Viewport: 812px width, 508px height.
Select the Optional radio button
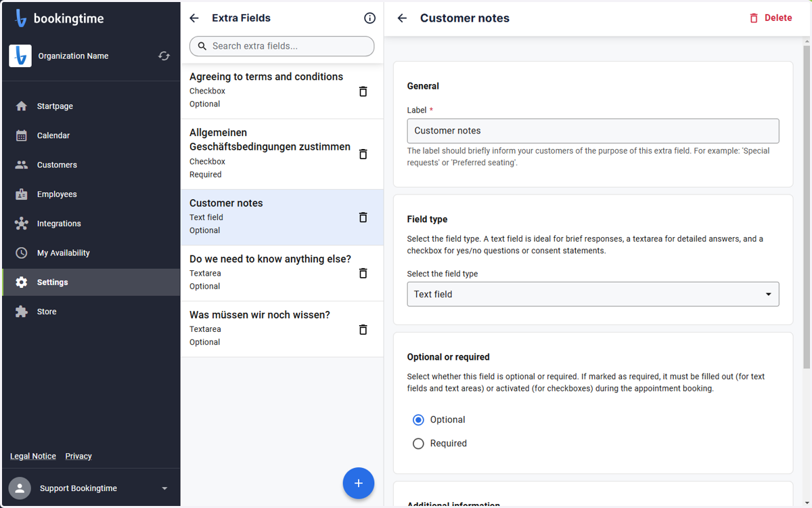tap(418, 420)
